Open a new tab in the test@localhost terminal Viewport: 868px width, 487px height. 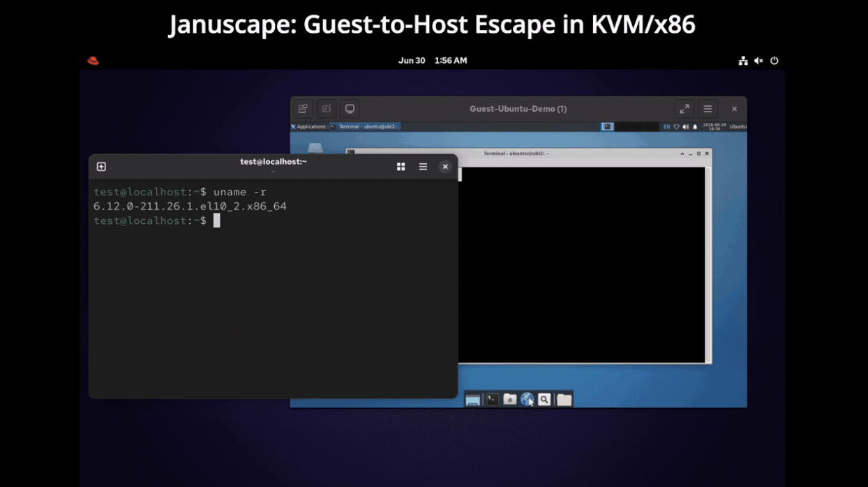click(101, 167)
